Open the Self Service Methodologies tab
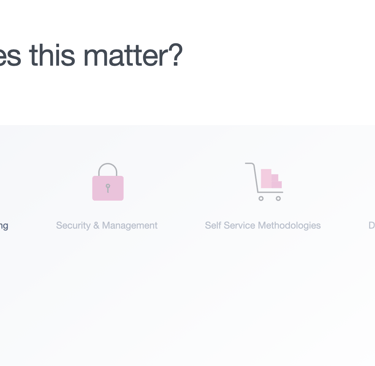The image size is (375, 366). (x=263, y=226)
